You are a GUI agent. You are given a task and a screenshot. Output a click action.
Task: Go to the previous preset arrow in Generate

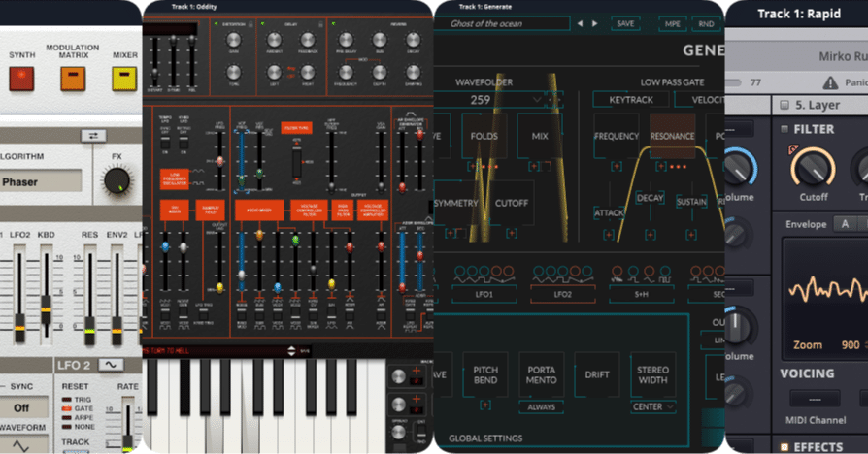tap(580, 24)
